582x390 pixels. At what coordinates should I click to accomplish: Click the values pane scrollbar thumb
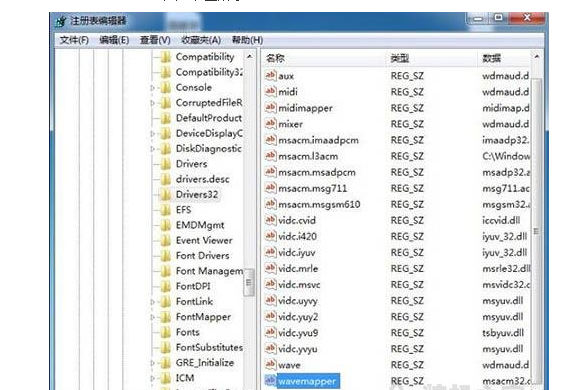point(536,231)
